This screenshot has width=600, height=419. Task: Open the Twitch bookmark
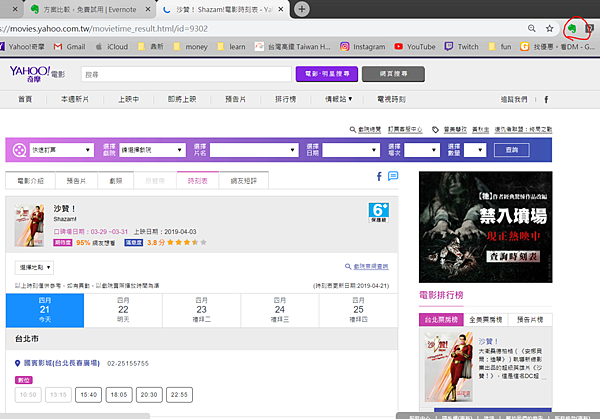(461, 47)
